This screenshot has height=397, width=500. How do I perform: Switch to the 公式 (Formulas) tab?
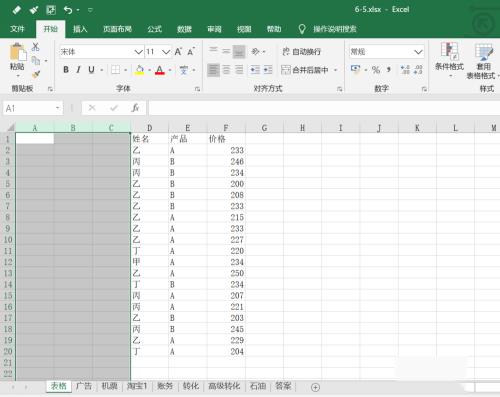(x=155, y=29)
